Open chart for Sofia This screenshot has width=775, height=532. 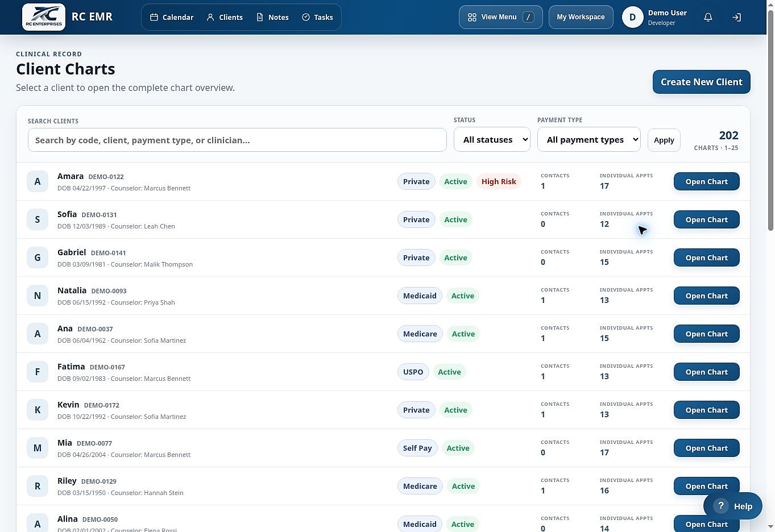coord(706,219)
